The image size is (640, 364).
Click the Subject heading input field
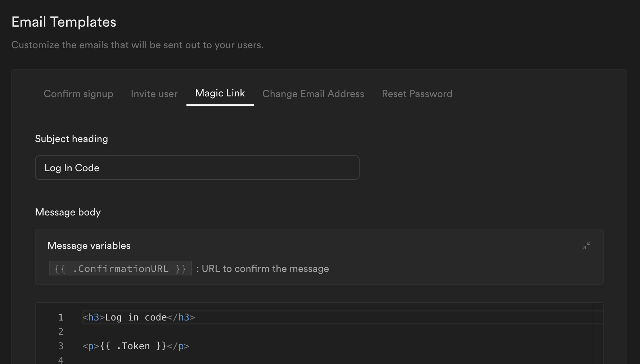coord(197,168)
